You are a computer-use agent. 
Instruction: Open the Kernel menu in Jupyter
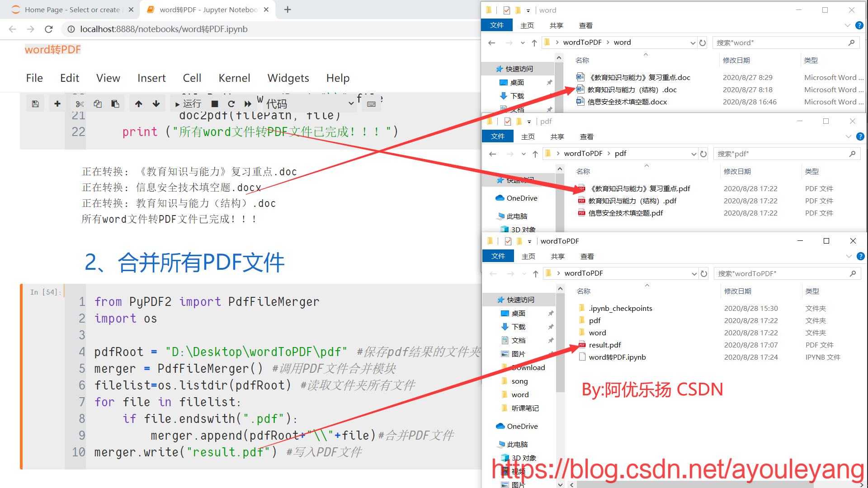[234, 78]
